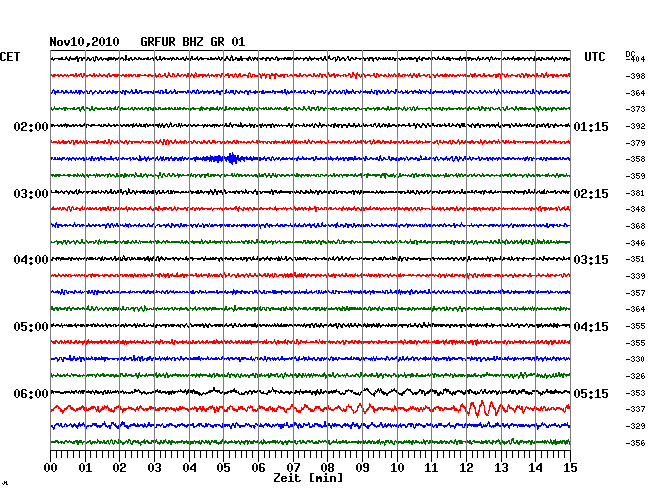Select the DC offset value -339
Screen dimensions: 650x494
[x=635, y=276]
